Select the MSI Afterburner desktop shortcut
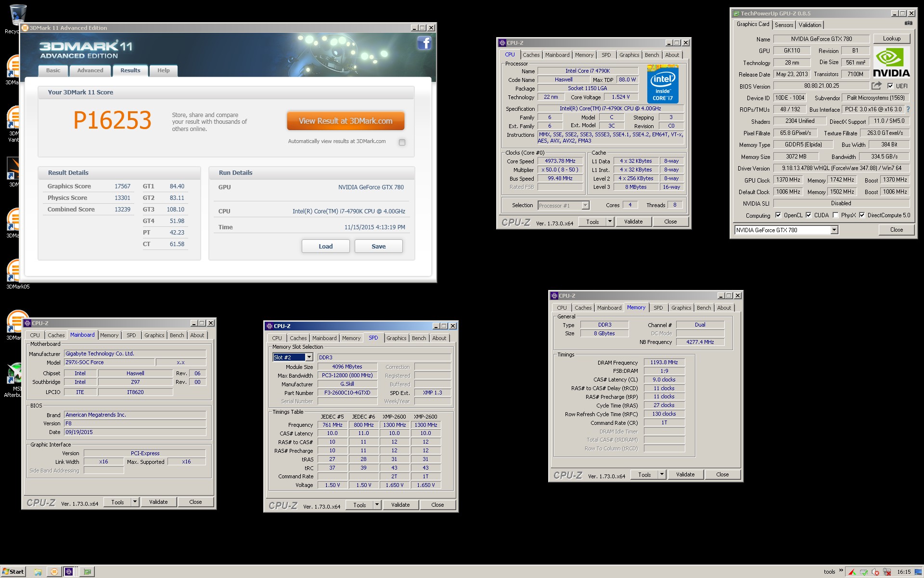The width and height of the screenshot is (924, 578). [14, 379]
